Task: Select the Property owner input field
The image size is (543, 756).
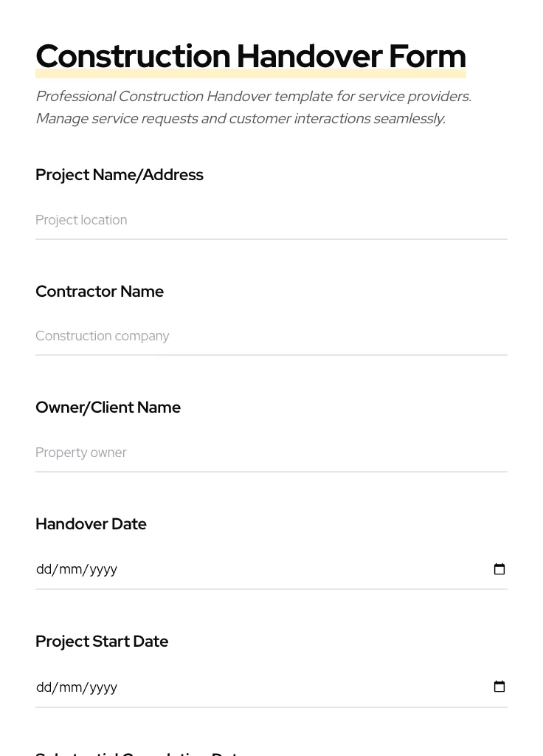Action: click(x=271, y=453)
